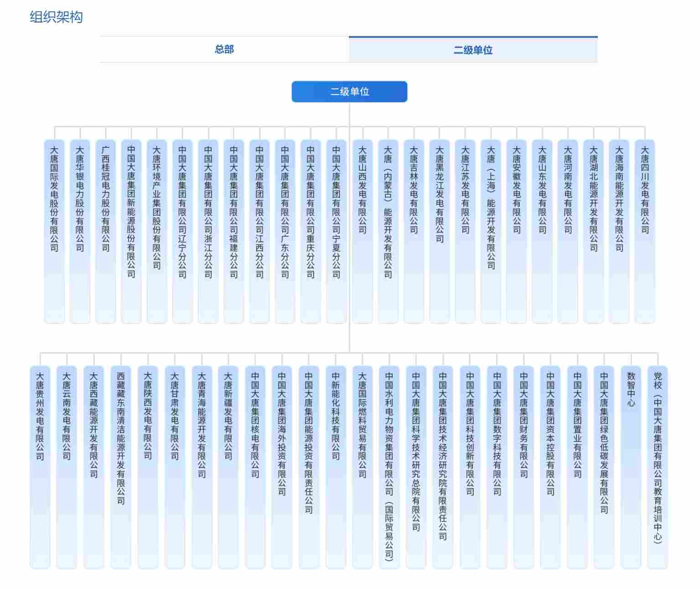
Task: Click the blue 二级单位 root node
Action: coord(349,92)
